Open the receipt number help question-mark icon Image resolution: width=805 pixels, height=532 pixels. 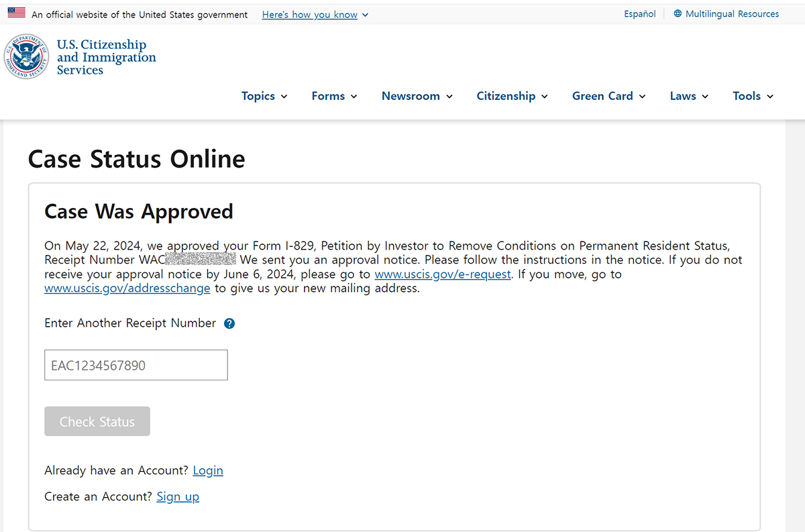pyautogui.click(x=229, y=323)
